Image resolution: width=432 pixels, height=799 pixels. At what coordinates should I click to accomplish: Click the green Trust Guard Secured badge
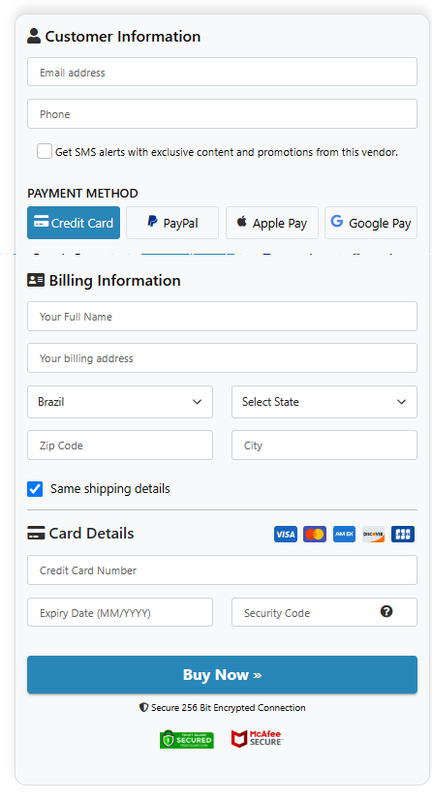tap(187, 739)
